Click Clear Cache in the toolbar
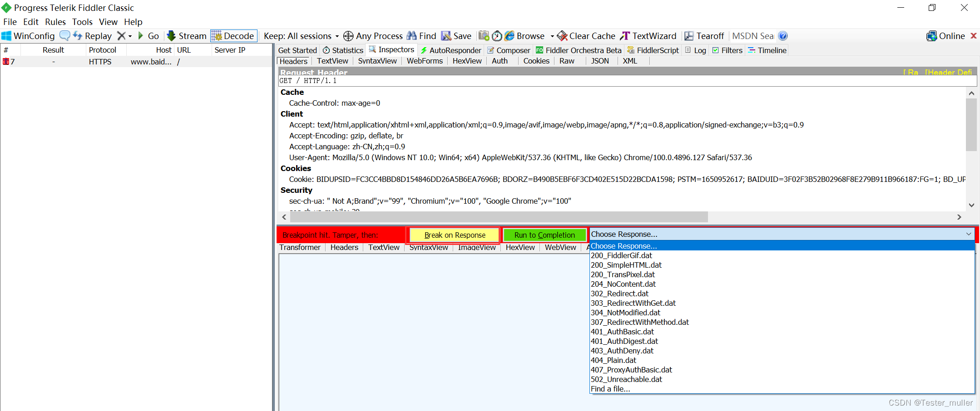Image resolution: width=980 pixels, height=411 pixels. click(586, 36)
